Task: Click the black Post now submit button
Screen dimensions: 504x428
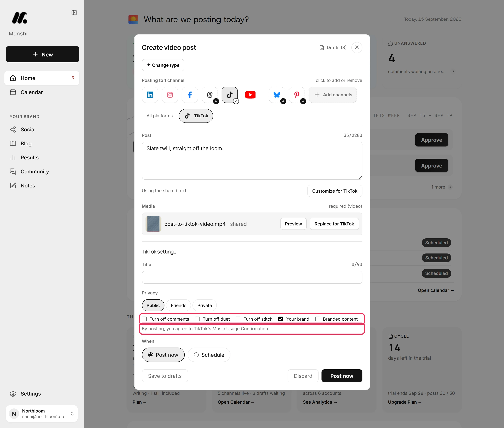Action: pyautogui.click(x=342, y=376)
